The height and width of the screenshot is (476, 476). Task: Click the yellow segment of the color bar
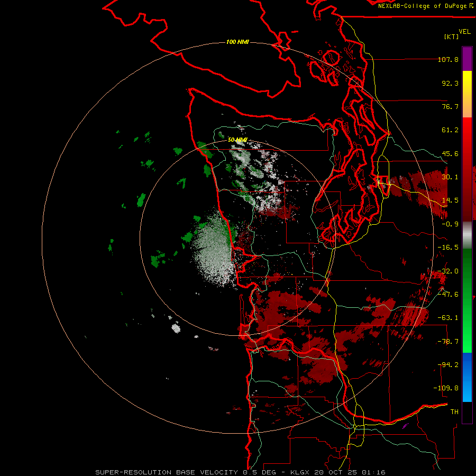click(467, 94)
